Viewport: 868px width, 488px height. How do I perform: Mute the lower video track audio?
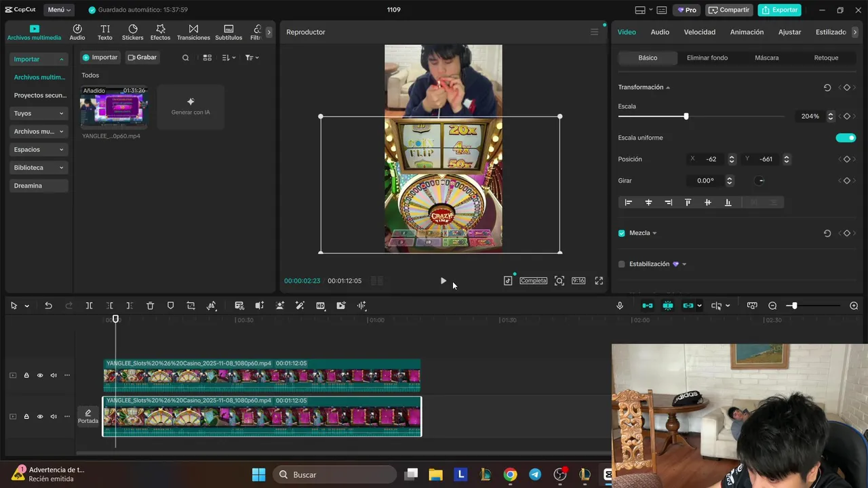tap(54, 416)
